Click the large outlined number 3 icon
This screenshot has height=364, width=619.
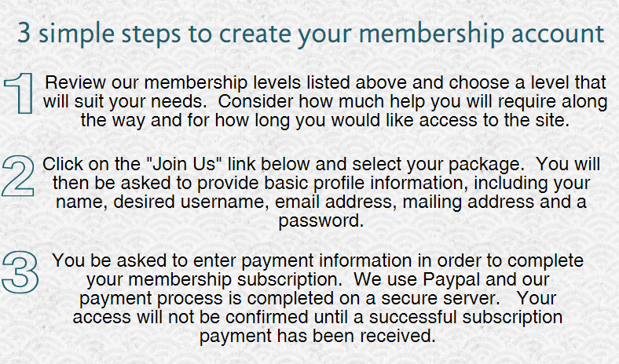[20, 271]
